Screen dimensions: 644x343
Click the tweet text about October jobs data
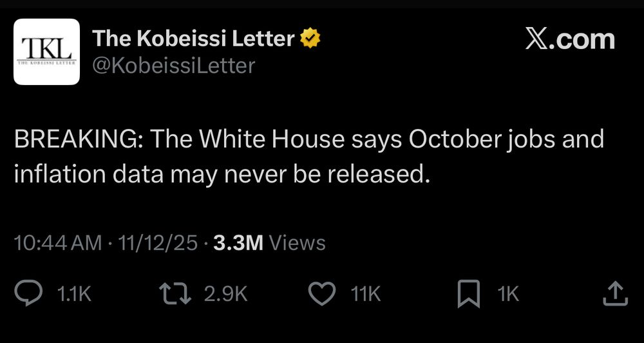pyautogui.click(x=309, y=157)
